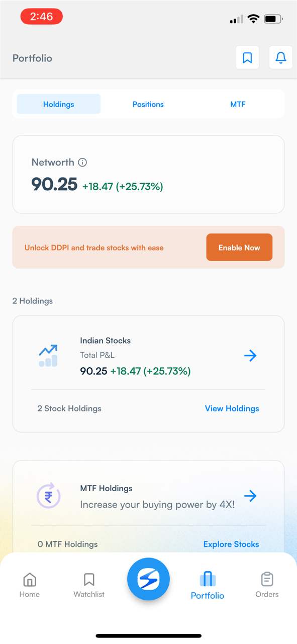
Task: Tap the Networth info icon
Action: point(82,163)
